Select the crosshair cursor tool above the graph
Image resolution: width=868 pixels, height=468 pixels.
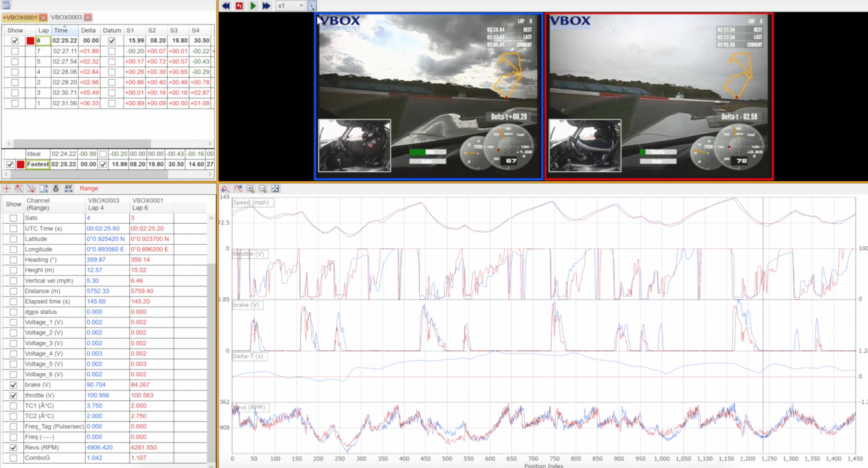click(x=7, y=188)
